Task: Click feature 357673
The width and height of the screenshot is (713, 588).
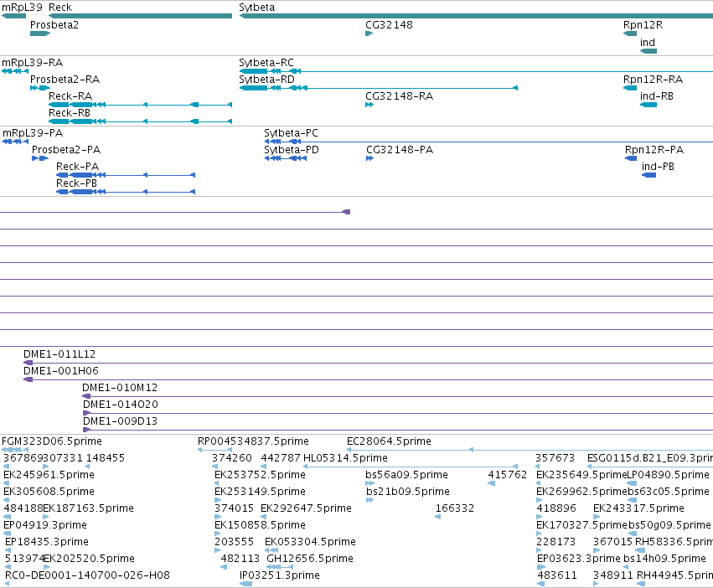Action: pos(555,458)
